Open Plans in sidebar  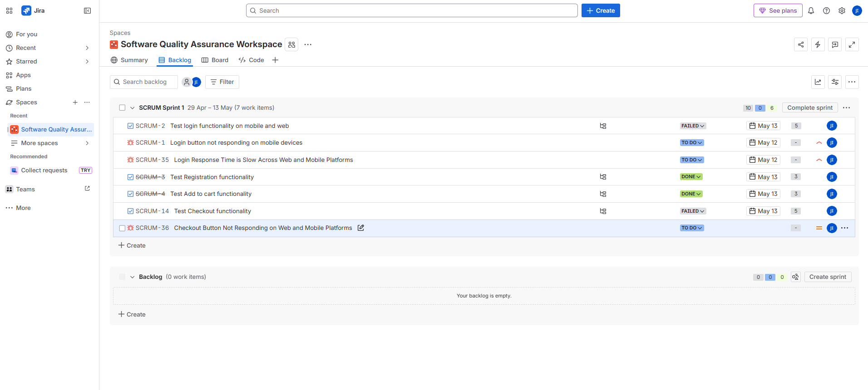(x=49, y=89)
